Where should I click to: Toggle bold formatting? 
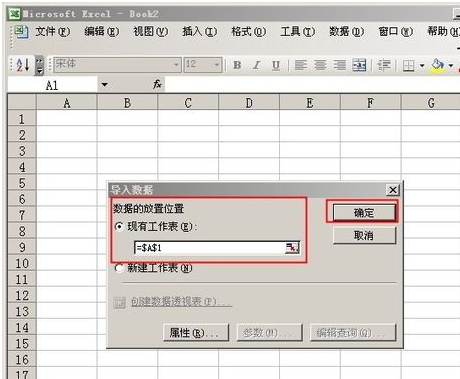point(237,65)
